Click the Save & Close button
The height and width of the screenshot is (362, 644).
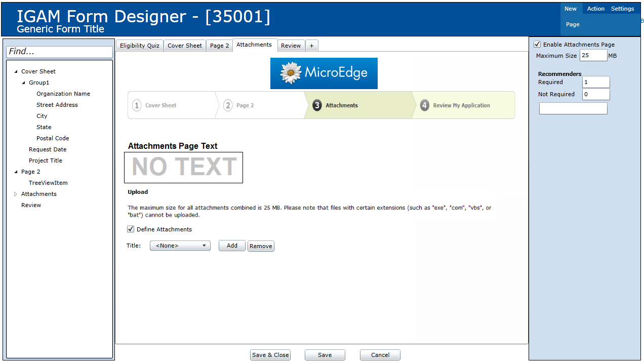[x=270, y=355]
